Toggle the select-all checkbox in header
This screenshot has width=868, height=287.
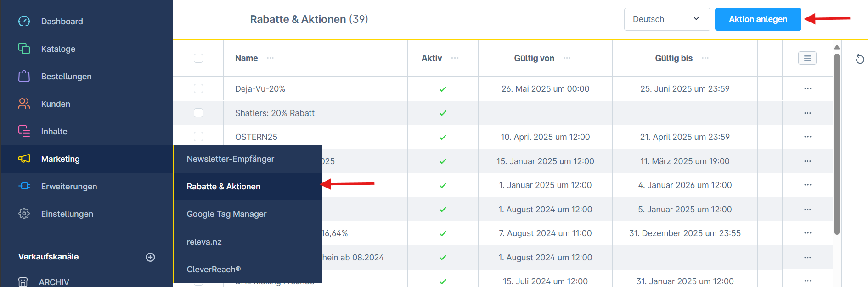tap(198, 58)
